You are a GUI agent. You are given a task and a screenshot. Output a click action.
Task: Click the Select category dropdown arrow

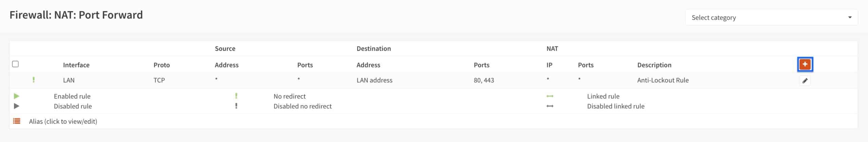coord(850,18)
